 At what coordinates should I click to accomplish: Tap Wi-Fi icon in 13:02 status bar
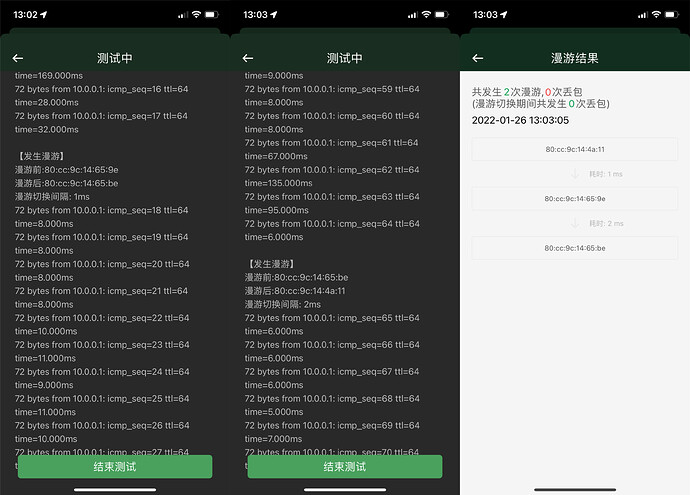pyautogui.click(x=196, y=15)
